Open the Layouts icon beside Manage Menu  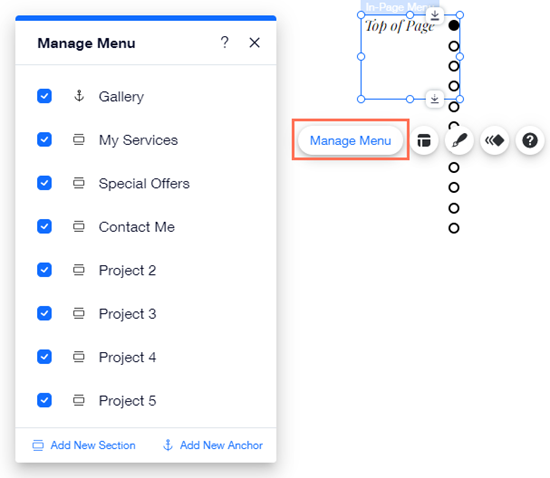click(x=424, y=141)
